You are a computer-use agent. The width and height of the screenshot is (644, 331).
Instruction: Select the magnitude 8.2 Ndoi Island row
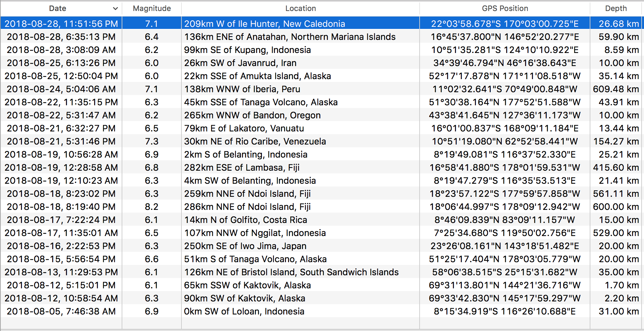click(247, 207)
